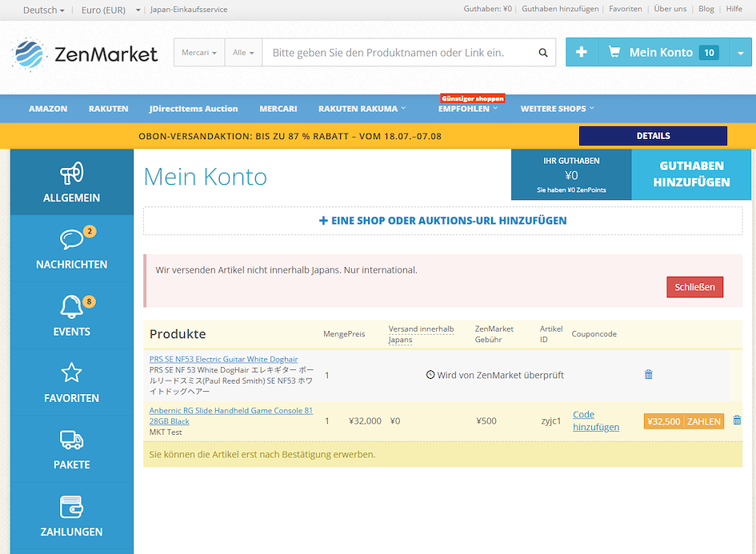Expand the Mein Konto dropdown arrow
756x554 pixels.
740,53
